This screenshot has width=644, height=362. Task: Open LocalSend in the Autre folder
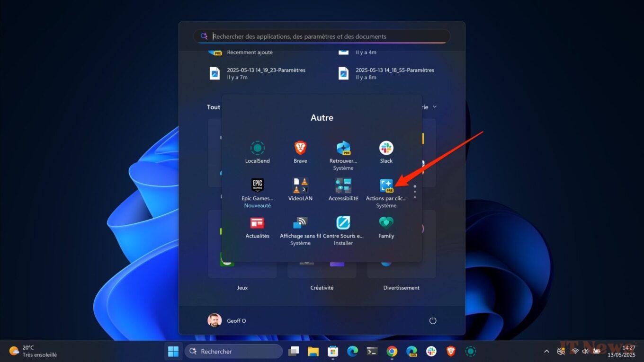(x=257, y=152)
